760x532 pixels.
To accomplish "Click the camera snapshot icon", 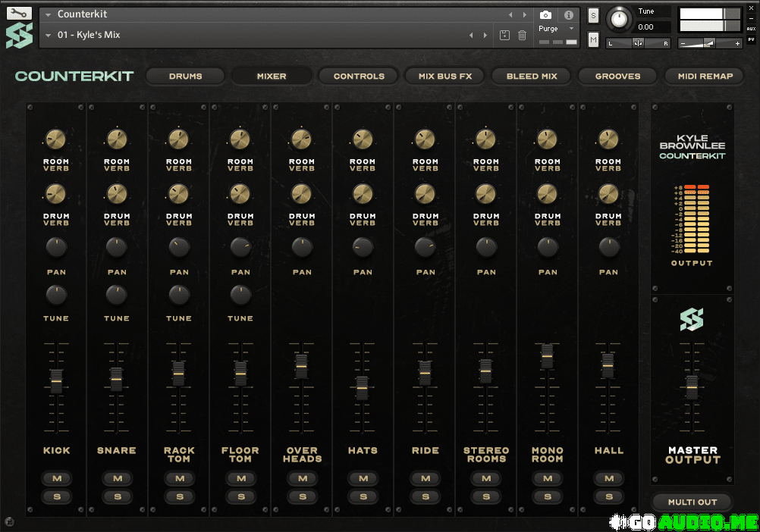I will 545,14.
